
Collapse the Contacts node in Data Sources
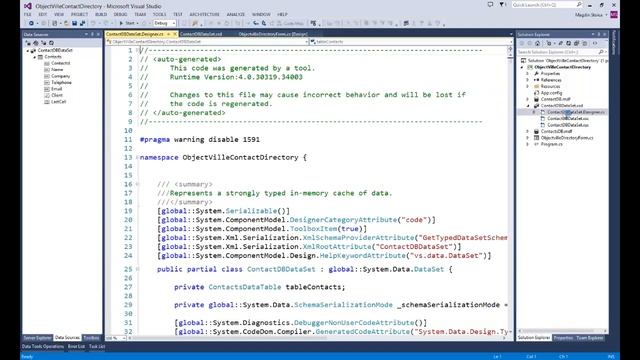click(35, 57)
